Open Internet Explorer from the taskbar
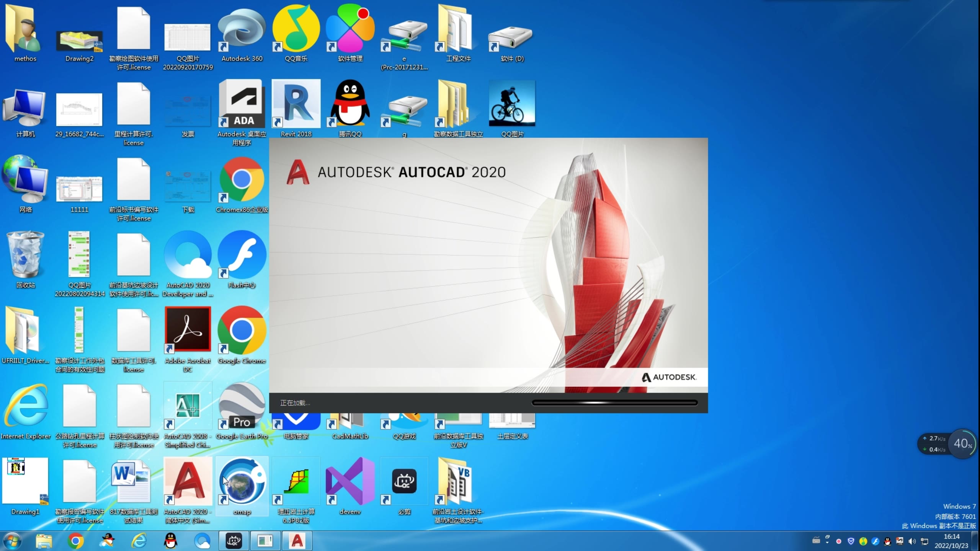The height and width of the screenshot is (551, 980). pyautogui.click(x=139, y=541)
